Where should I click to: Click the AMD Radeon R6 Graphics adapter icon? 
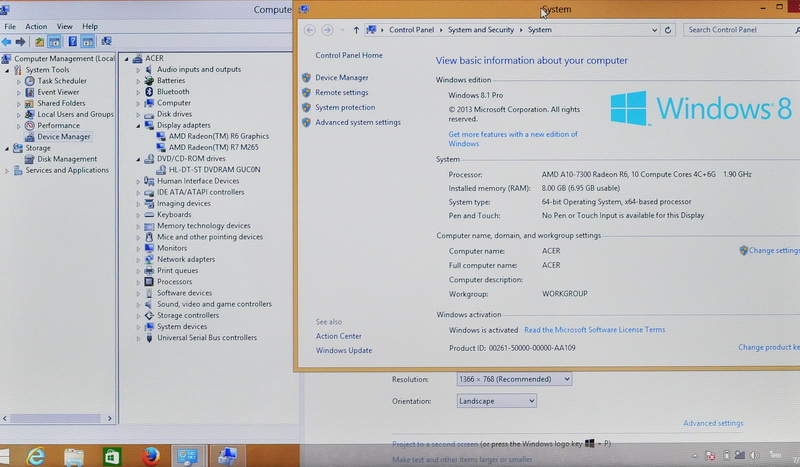click(x=161, y=136)
